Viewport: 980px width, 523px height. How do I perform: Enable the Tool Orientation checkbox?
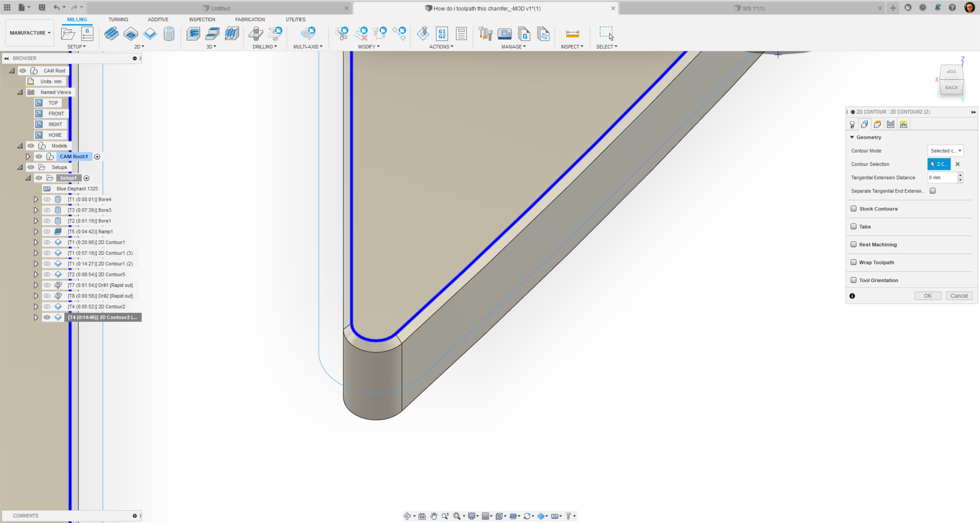coord(854,280)
